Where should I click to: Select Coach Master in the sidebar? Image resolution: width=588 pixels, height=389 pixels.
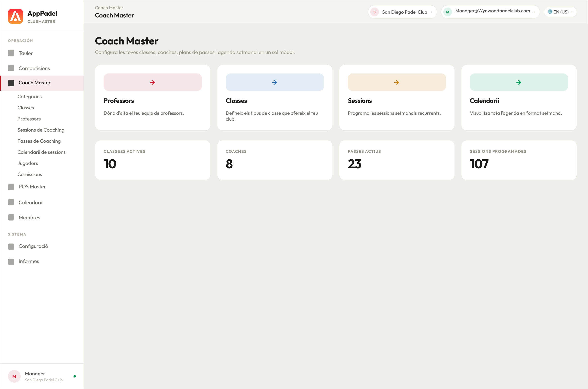[42, 83]
